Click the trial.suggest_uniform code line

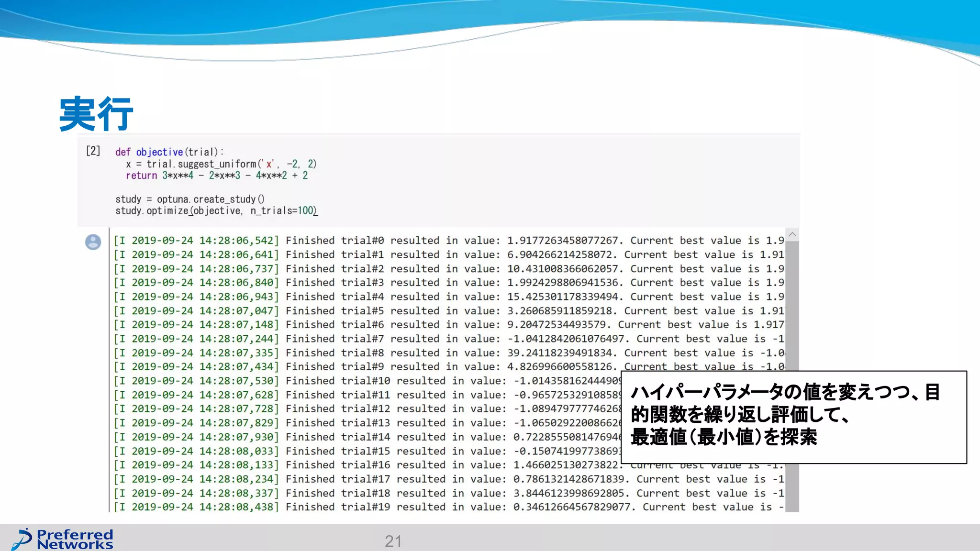point(221,164)
